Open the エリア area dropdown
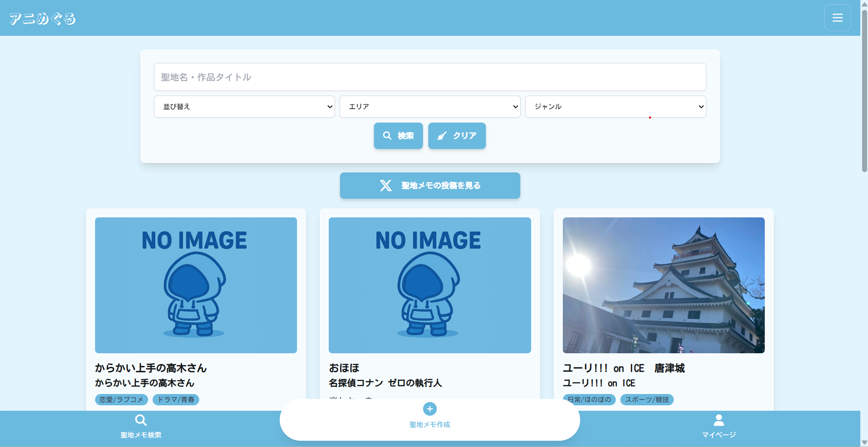The image size is (868, 447). point(430,106)
